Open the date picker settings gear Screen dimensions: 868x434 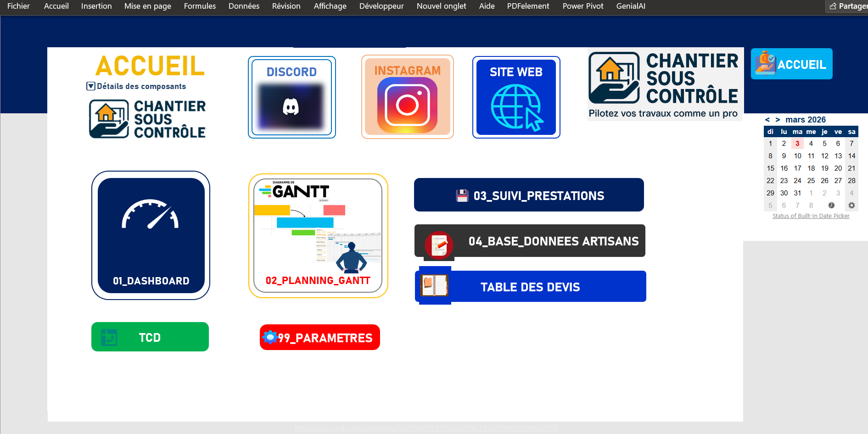click(x=851, y=206)
